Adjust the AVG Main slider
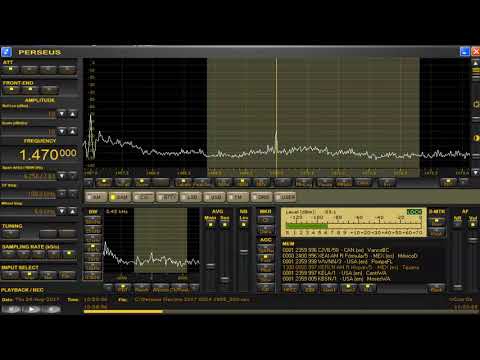The width and height of the screenshot is (480, 360). pyautogui.click(x=210, y=266)
